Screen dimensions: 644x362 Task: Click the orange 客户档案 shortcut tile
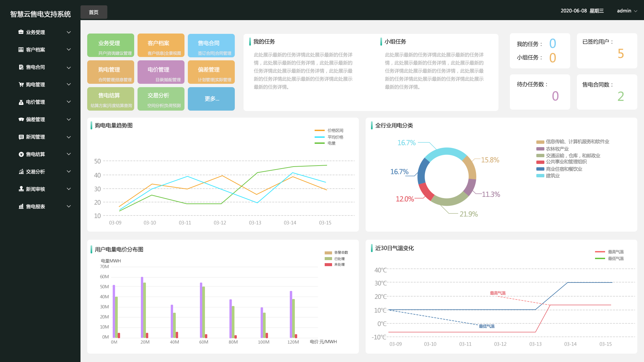(161, 45)
